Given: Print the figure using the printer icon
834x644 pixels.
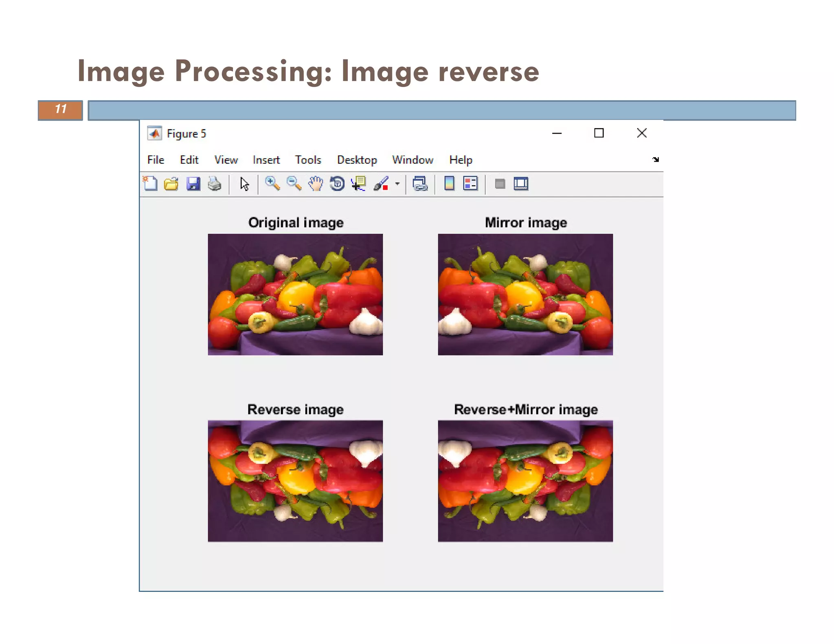Looking at the screenshot, I should click(x=215, y=184).
